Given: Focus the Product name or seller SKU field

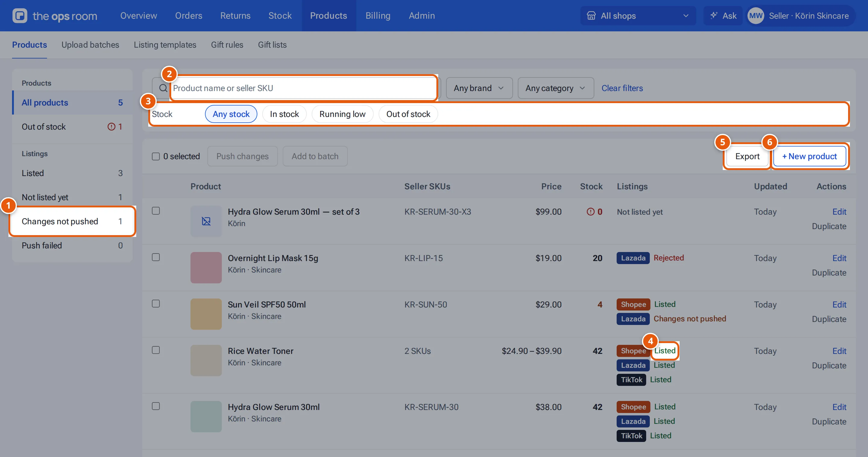Looking at the screenshot, I should click(x=304, y=88).
